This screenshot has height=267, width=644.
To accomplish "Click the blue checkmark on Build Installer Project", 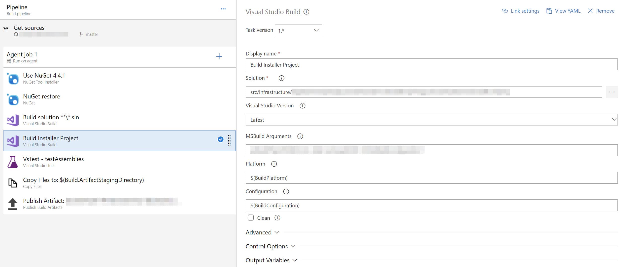I will pos(220,139).
